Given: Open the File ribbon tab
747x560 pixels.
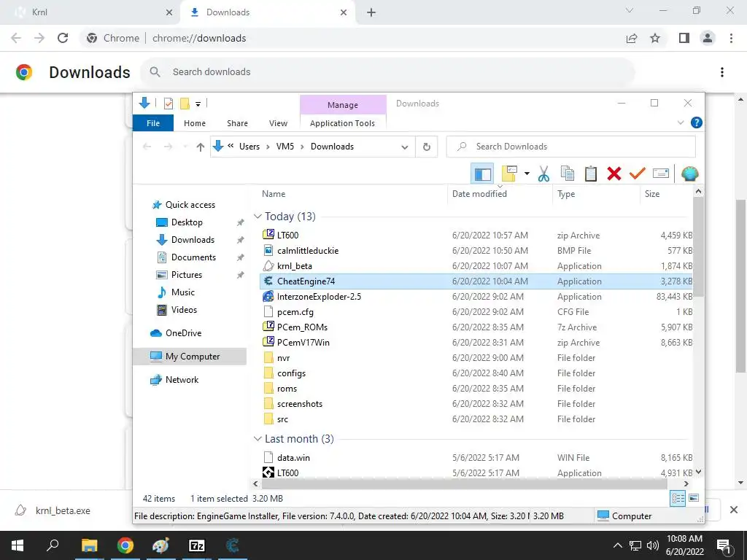Looking at the screenshot, I should click(x=153, y=122).
